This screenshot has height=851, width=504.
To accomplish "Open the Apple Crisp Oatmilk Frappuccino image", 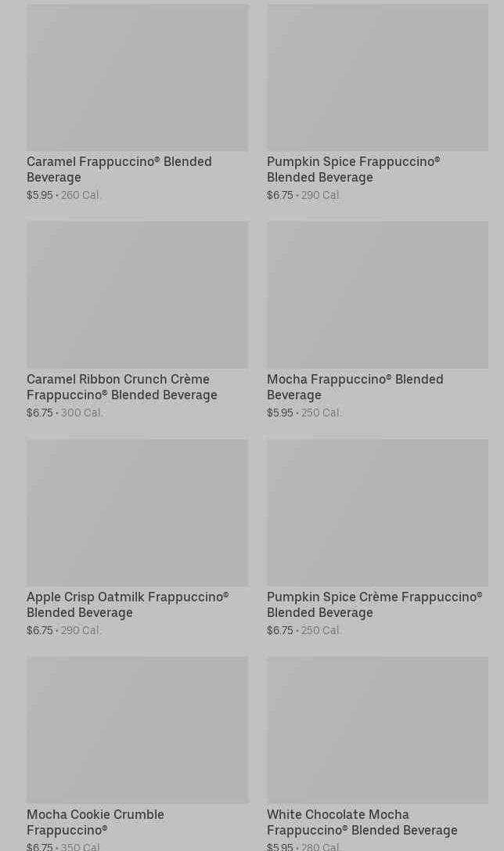I will [137, 512].
